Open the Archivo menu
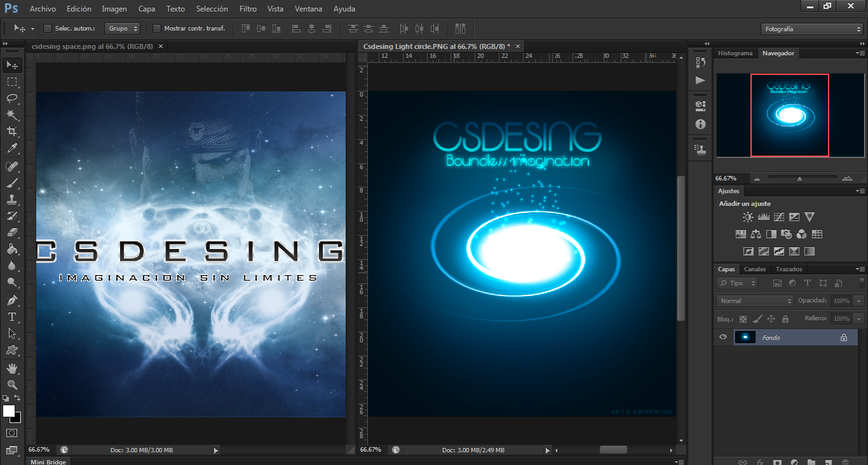This screenshot has height=465, width=868. (x=43, y=9)
